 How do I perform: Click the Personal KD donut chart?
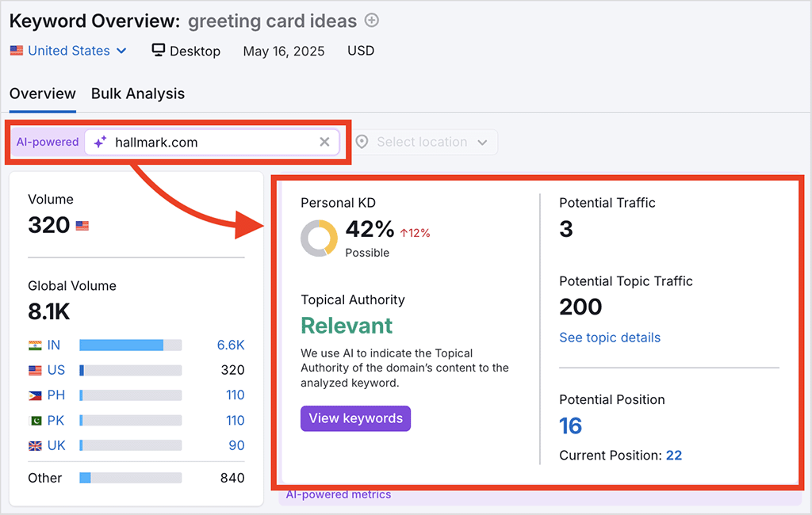tap(319, 238)
